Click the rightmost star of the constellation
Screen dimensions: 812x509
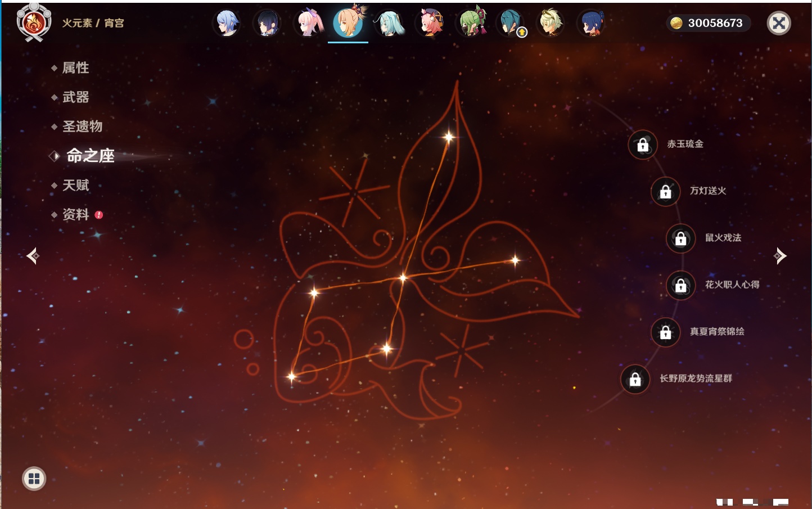515,260
